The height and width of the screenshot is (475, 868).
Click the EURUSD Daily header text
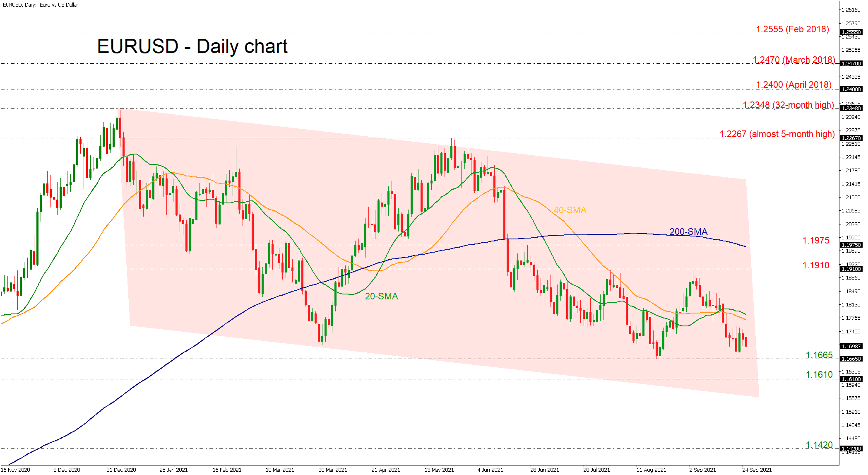tap(40, 5)
